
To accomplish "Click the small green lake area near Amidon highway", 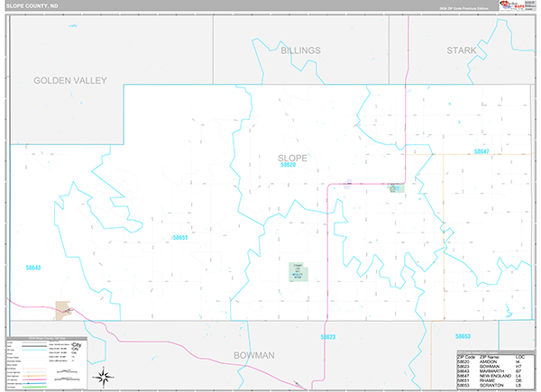I will click(x=396, y=188).
